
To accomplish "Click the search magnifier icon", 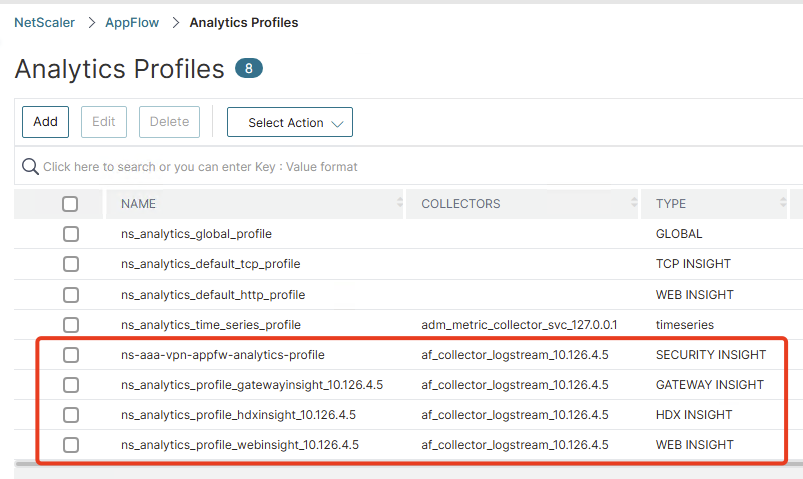I will click(x=30, y=166).
